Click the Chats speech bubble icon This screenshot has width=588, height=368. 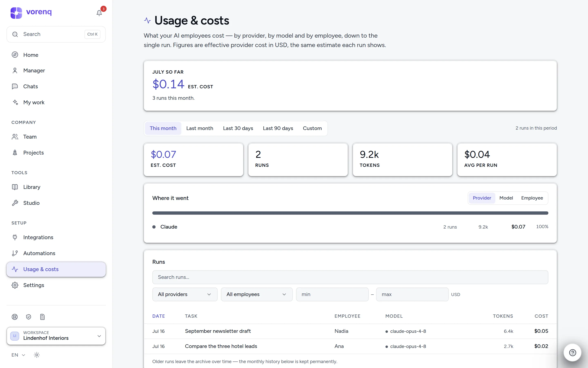click(x=15, y=86)
